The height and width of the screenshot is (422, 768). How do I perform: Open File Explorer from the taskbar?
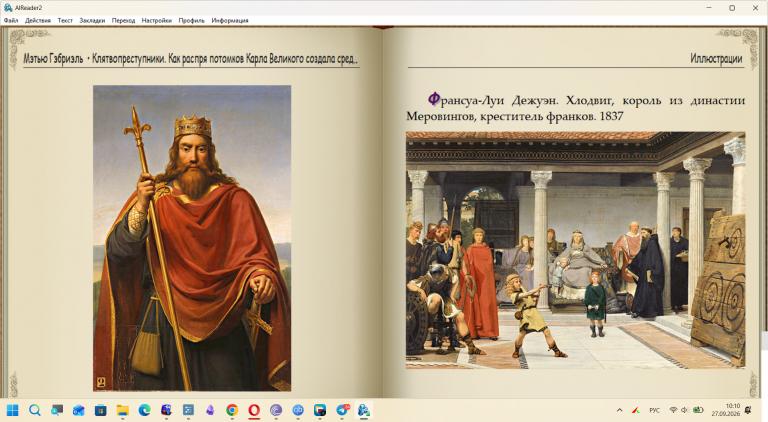pyautogui.click(x=122, y=410)
